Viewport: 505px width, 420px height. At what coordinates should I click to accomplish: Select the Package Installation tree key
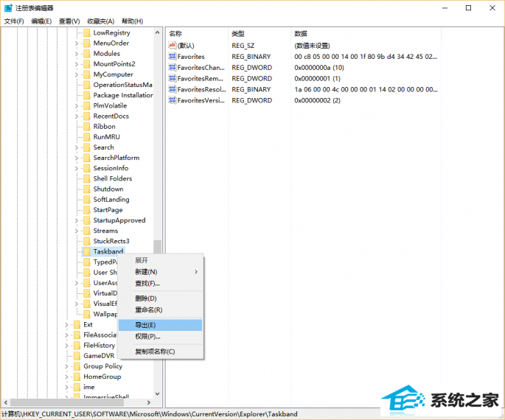[x=123, y=95]
